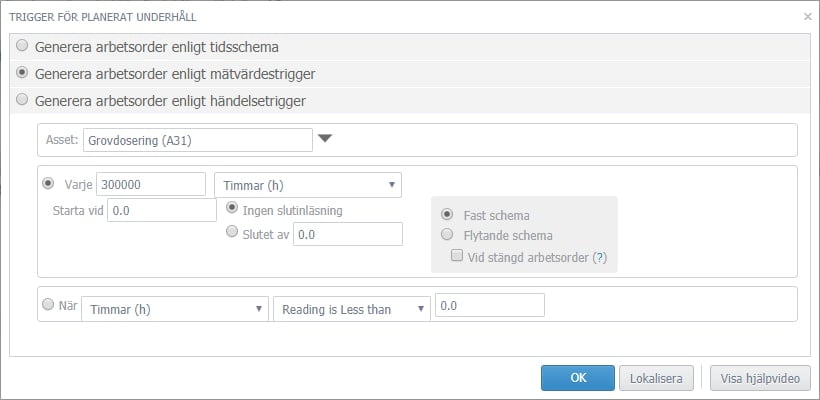
Task: Select the Varje interval radio button
Action: pyautogui.click(x=48, y=184)
